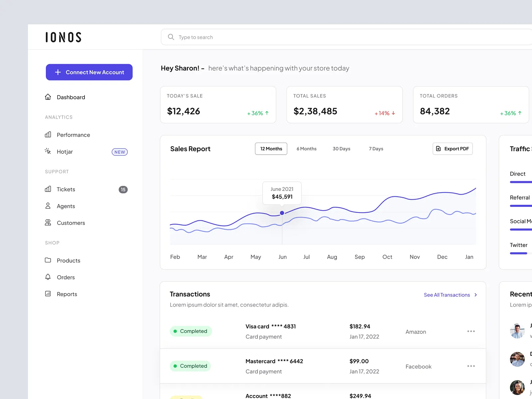Viewport: 532px width, 399px height.
Task: Click the Twitter traffic progress bar
Action: pos(521,253)
